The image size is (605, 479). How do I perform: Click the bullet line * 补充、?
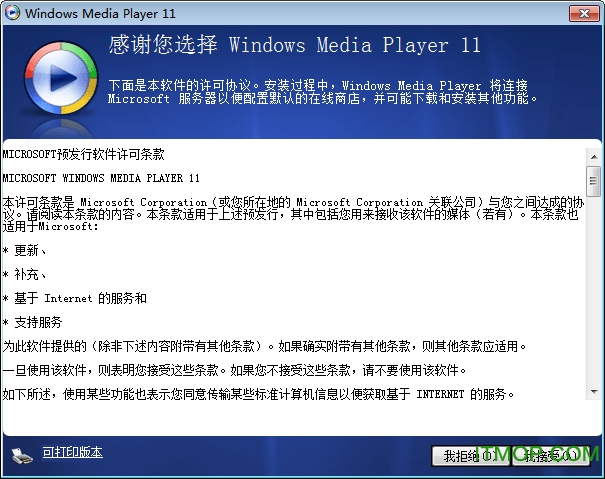tap(25, 274)
